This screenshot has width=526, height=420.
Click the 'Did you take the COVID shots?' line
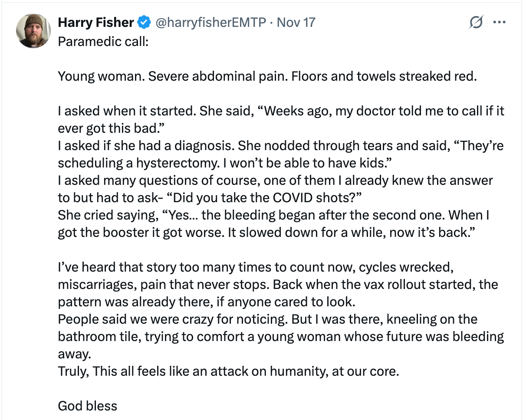(x=264, y=198)
